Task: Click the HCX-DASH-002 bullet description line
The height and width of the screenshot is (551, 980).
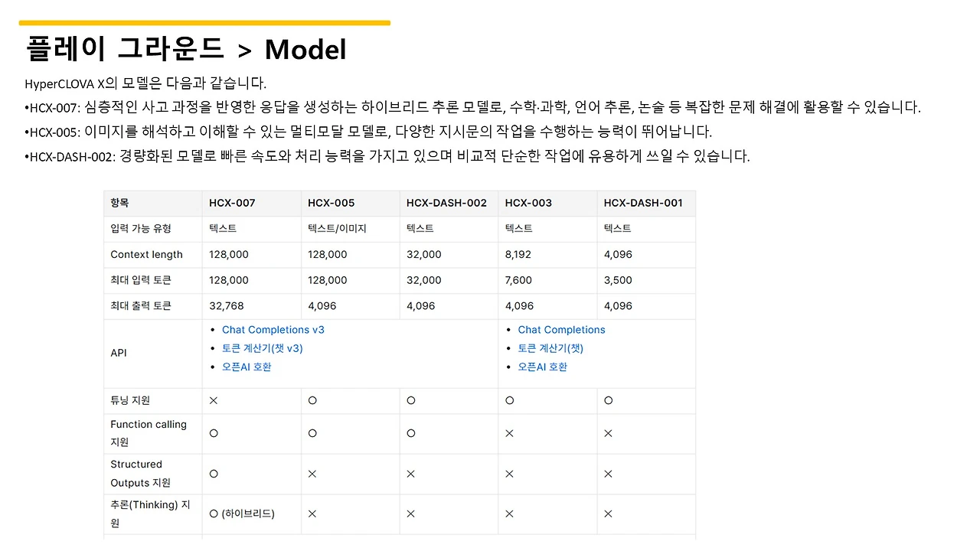Action: [387, 156]
